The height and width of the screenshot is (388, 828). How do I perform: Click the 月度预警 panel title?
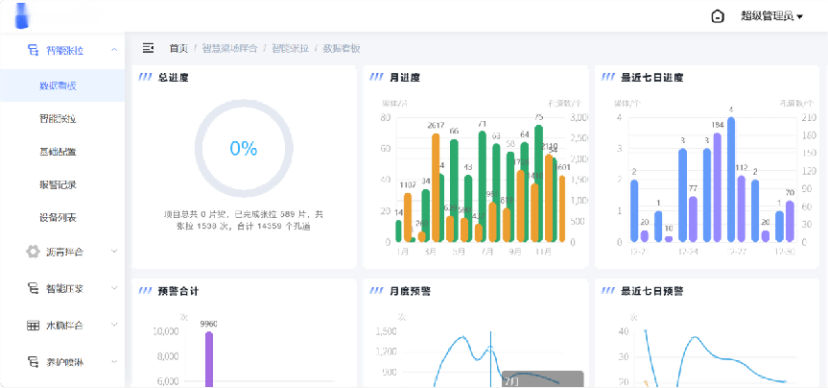(x=410, y=291)
